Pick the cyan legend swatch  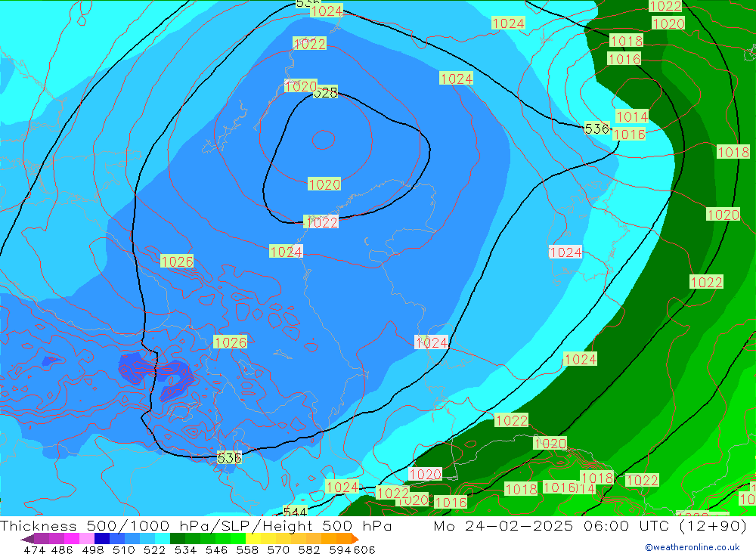(x=161, y=539)
